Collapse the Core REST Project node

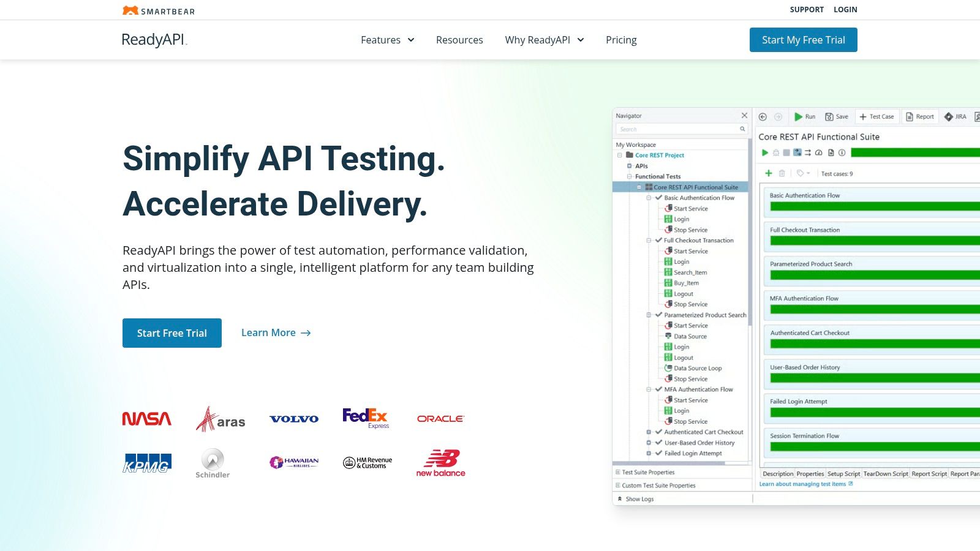(619, 156)
